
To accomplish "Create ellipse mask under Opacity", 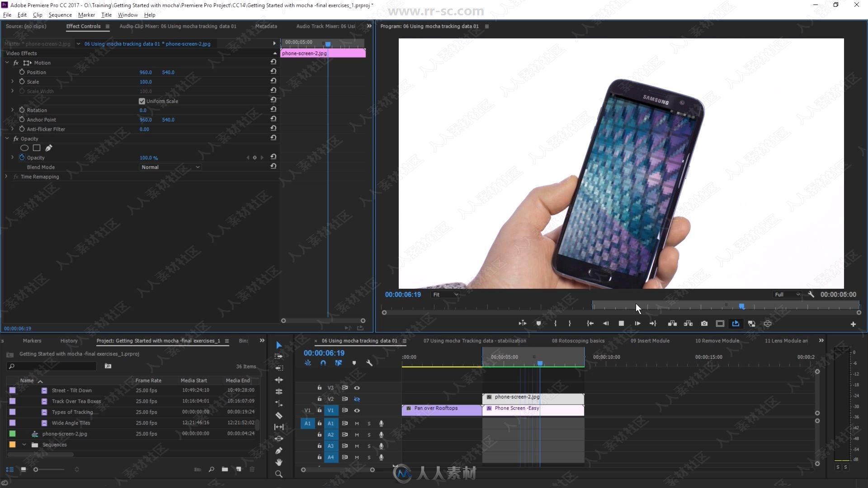I will tap(24, 148).
